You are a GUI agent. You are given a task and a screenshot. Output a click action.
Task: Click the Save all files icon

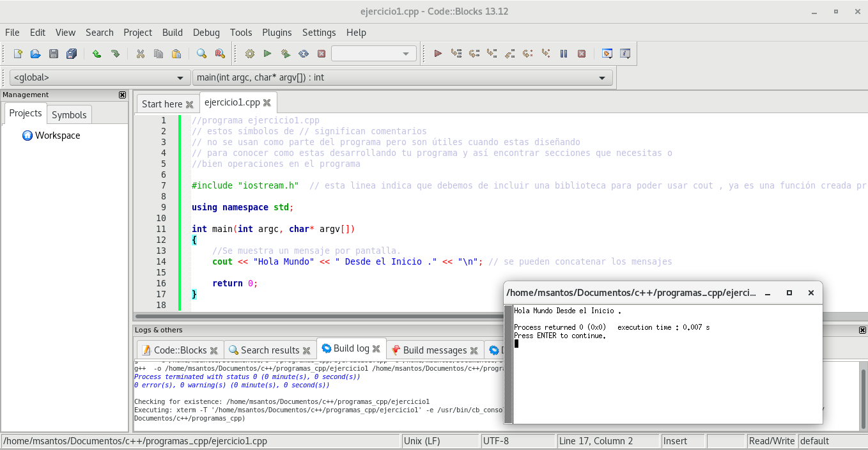point(72,54)
